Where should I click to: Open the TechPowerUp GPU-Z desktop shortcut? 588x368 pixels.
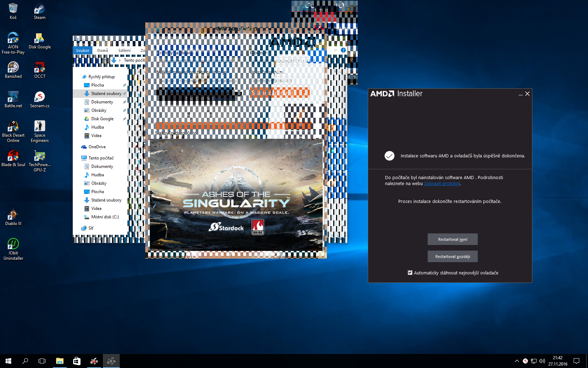pyautogui.click(x=40, y=161)
